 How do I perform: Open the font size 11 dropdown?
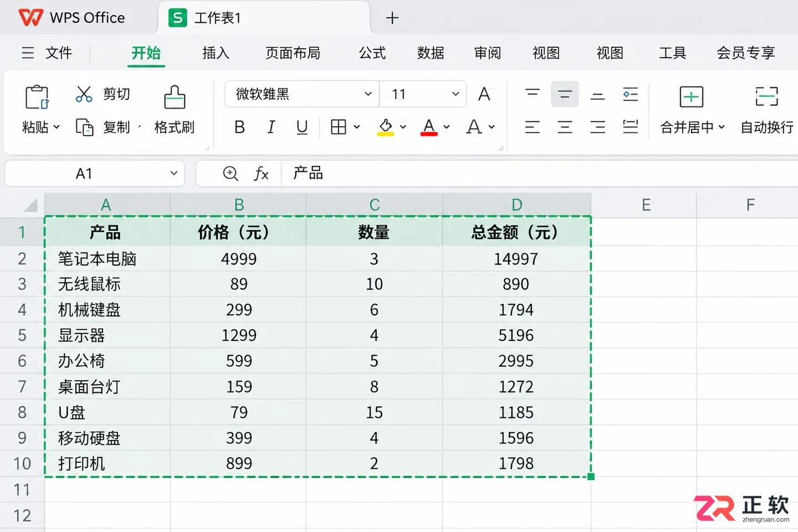456,94
